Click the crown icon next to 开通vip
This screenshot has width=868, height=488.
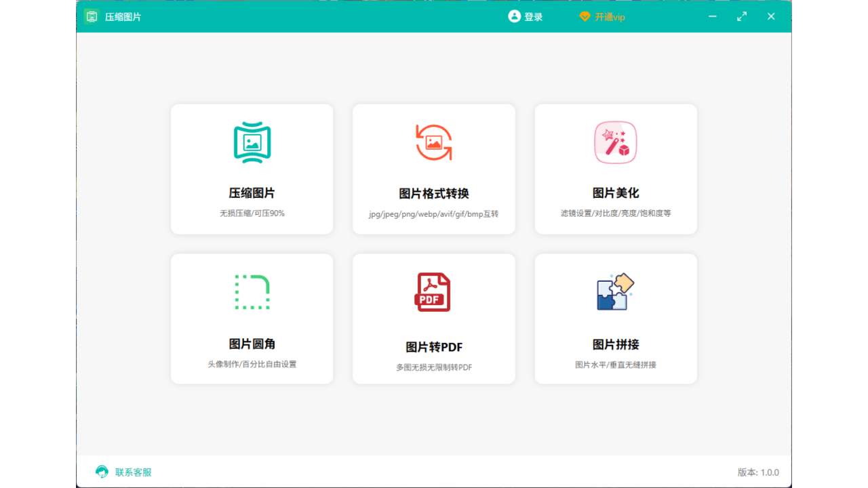pyautogui.click(x=585, y=16)
